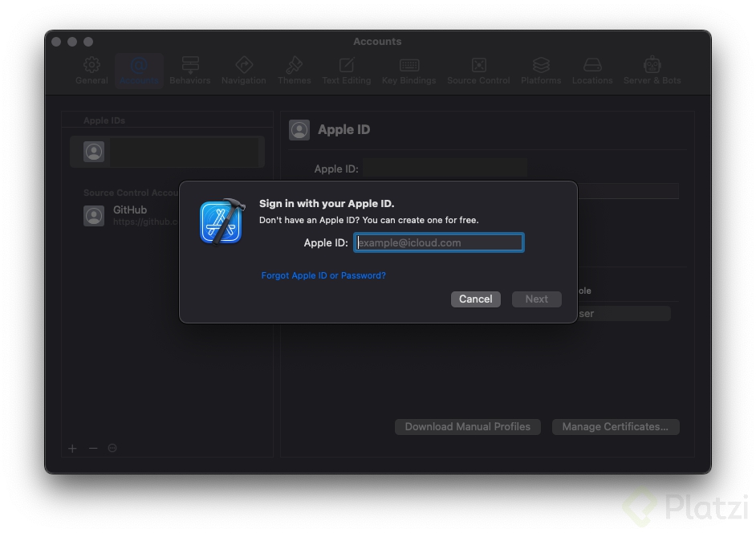Switch to Navigation preferences
This screenshot has width=756, height=533.
(243, 71)
